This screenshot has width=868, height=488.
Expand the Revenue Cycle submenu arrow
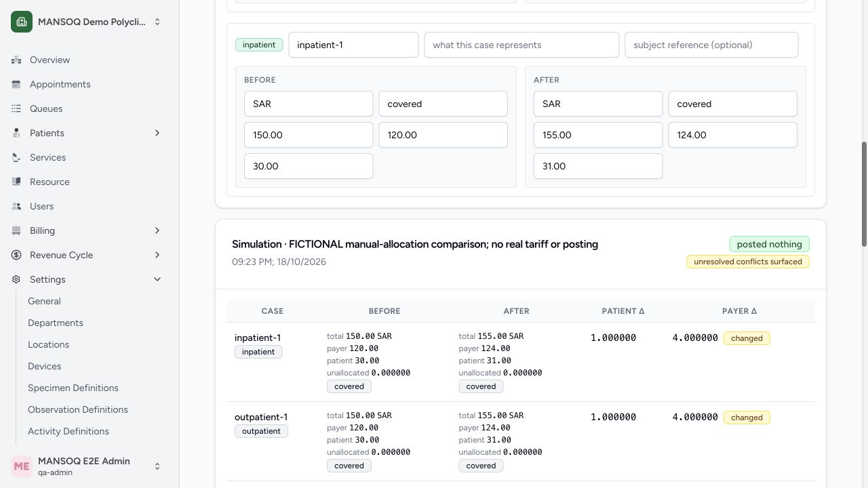pos(157,255)
